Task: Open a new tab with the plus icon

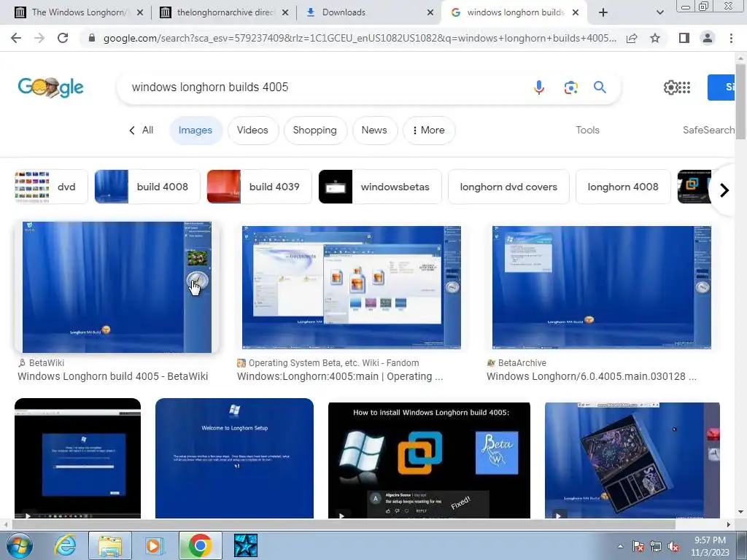Action: [603, 12]
